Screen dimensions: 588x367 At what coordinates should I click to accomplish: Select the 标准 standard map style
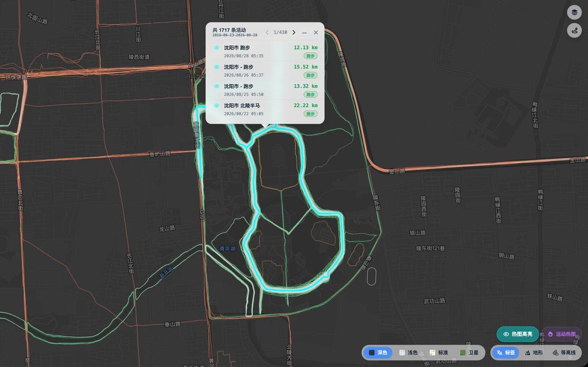438,353
